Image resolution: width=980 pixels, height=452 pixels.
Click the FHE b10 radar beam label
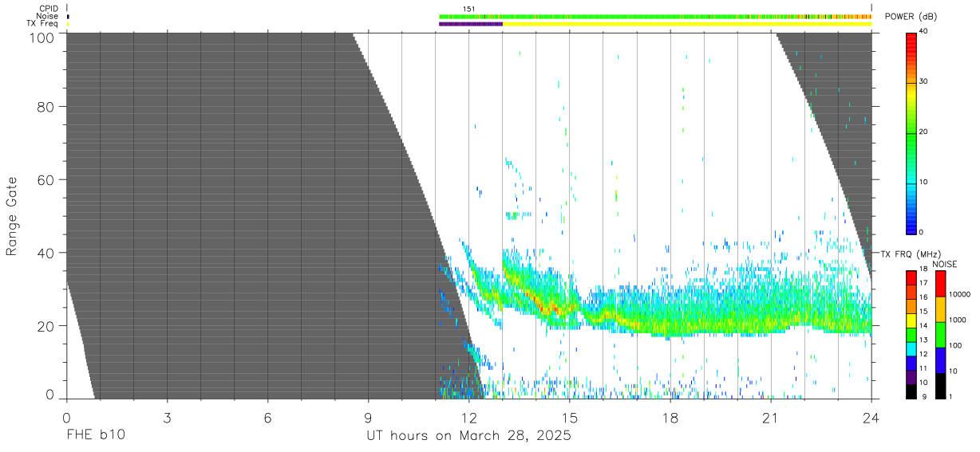(x=95, y=436)
